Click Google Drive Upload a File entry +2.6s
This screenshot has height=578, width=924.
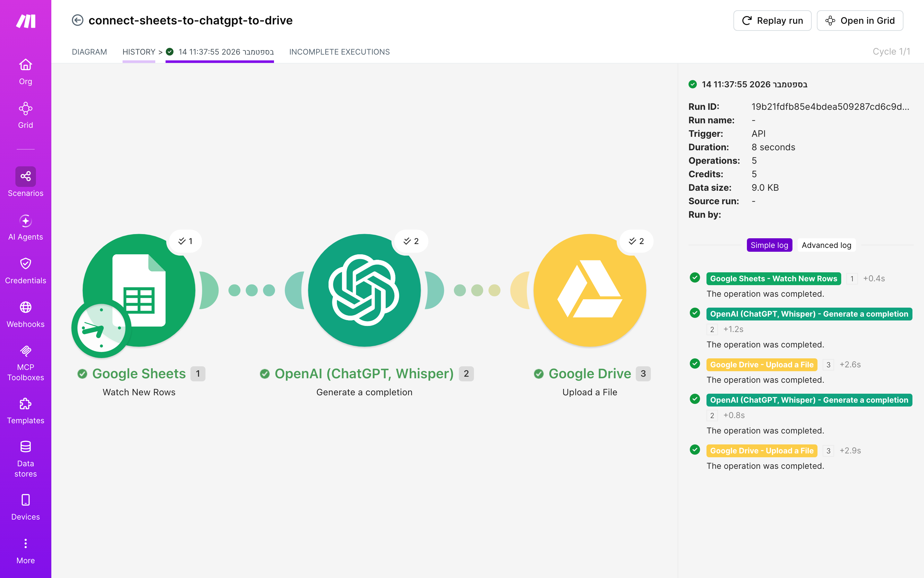(762, 365)
